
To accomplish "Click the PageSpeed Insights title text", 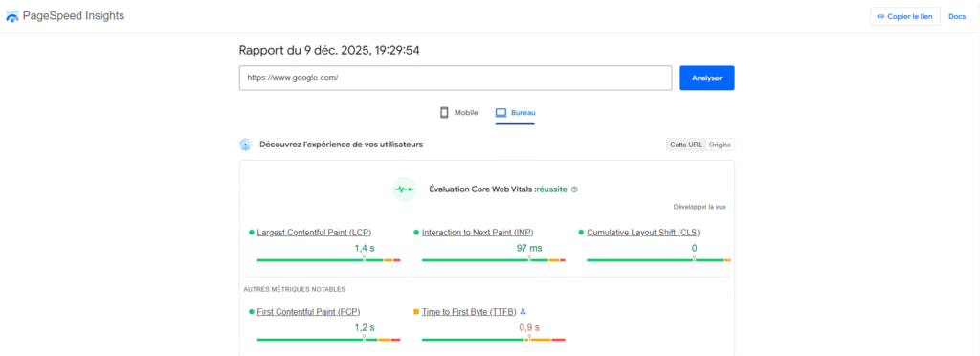I will point(74,16).
